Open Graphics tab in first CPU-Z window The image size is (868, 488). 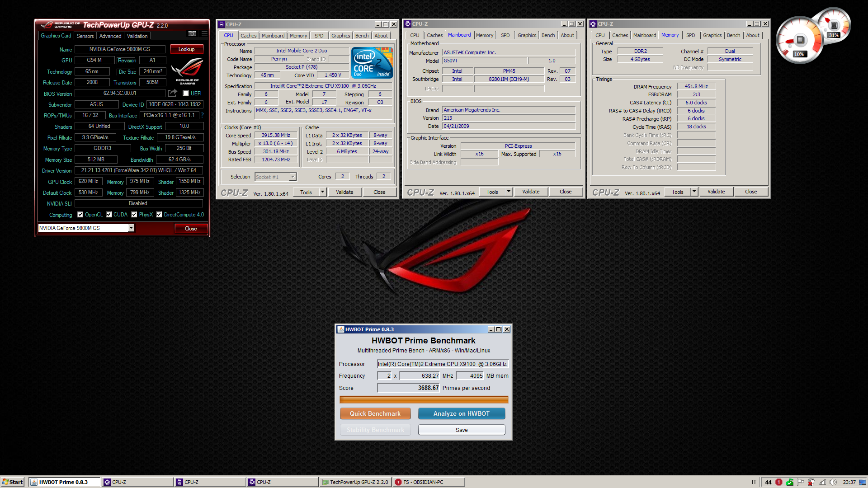[x=340, y=36]
